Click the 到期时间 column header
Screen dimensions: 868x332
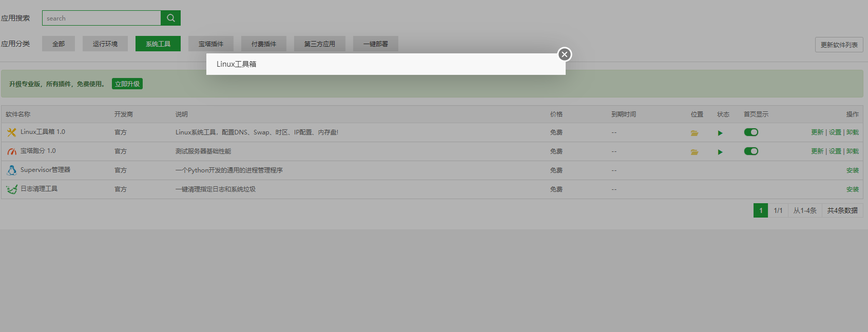[624, 114]
